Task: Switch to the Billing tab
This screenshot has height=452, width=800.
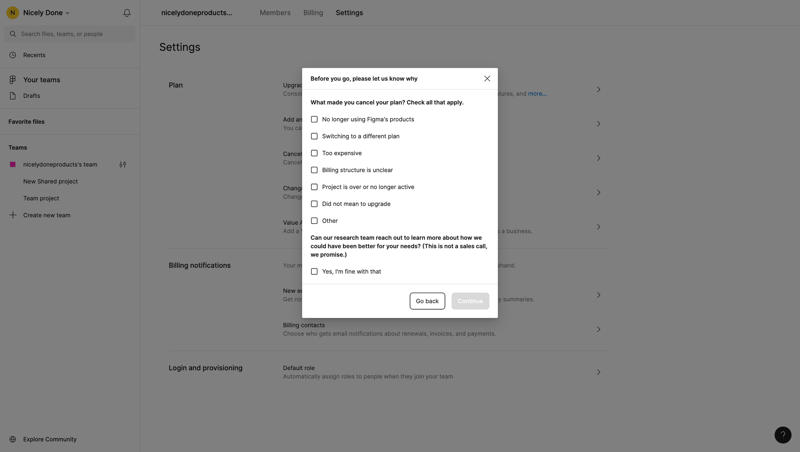Action: pos(313,13)
